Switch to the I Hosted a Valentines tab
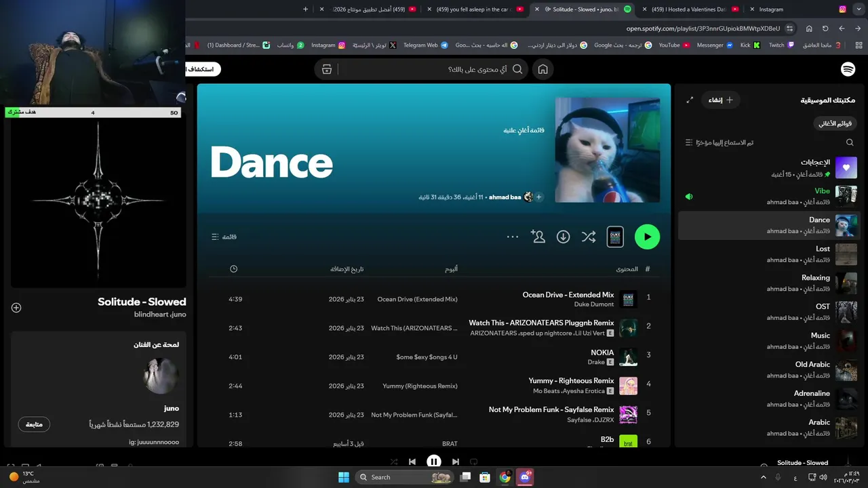This screenshot has height=488, width=868. (x=690, y=9)
